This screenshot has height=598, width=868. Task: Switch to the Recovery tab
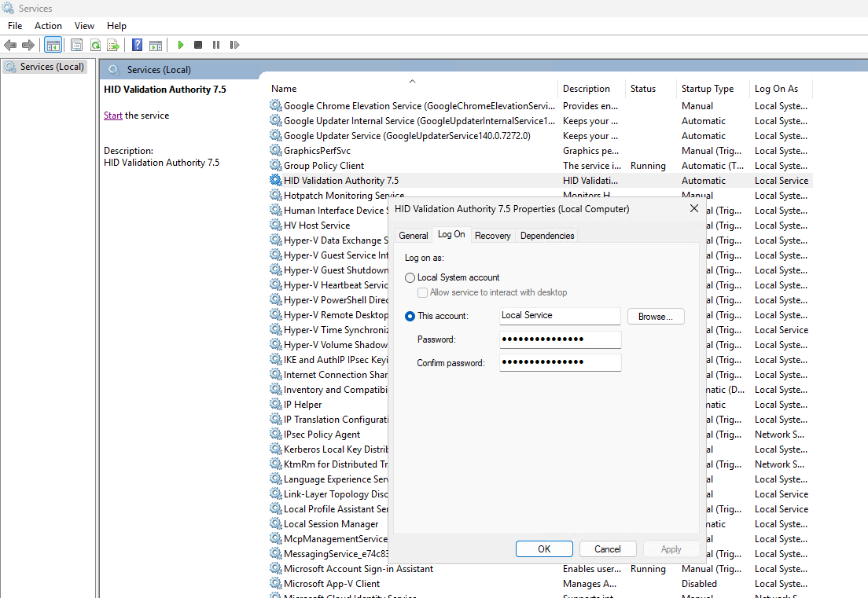pyautogui.click(x=493, y=236)
